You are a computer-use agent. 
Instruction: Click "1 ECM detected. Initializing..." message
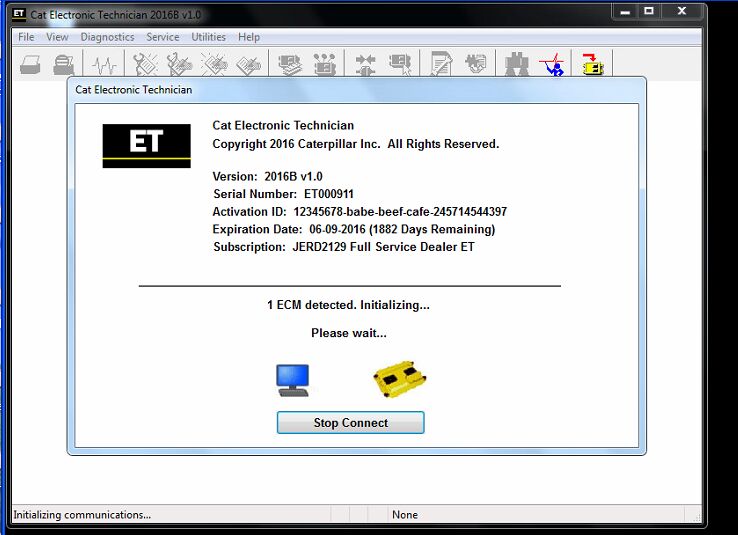tap(348, 305)
